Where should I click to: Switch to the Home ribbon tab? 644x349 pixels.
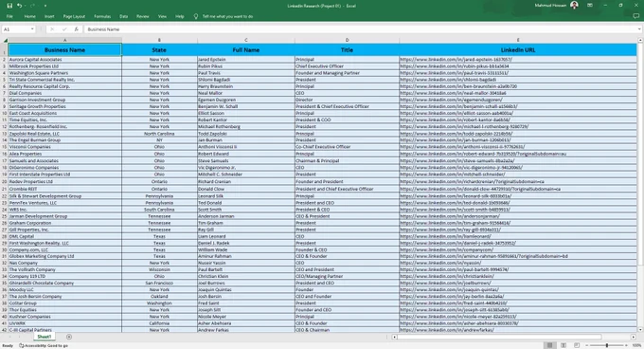pyautogui.click(x=29, y=16)
